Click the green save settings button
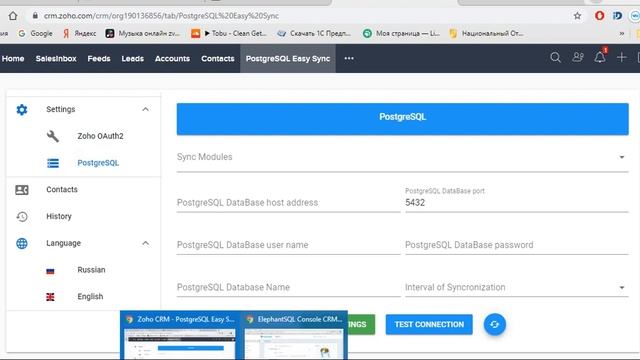The width and height of the screenshot is (640, 360). tap(361, 324)
